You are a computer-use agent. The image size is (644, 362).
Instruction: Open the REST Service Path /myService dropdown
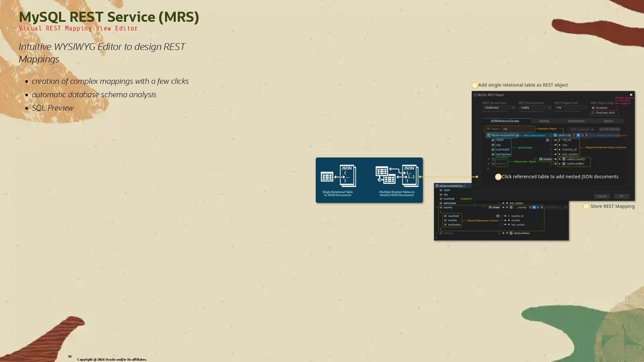point(499,108)
